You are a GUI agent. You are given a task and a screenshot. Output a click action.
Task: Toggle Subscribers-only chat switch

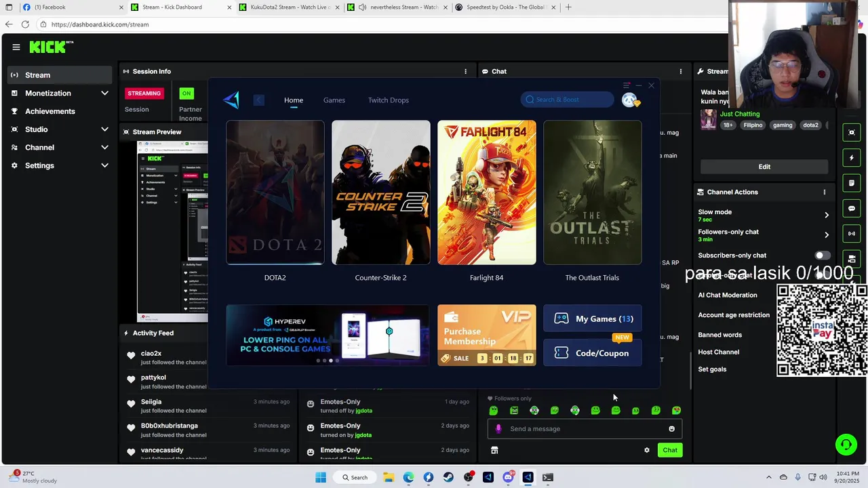click(821, 256)
